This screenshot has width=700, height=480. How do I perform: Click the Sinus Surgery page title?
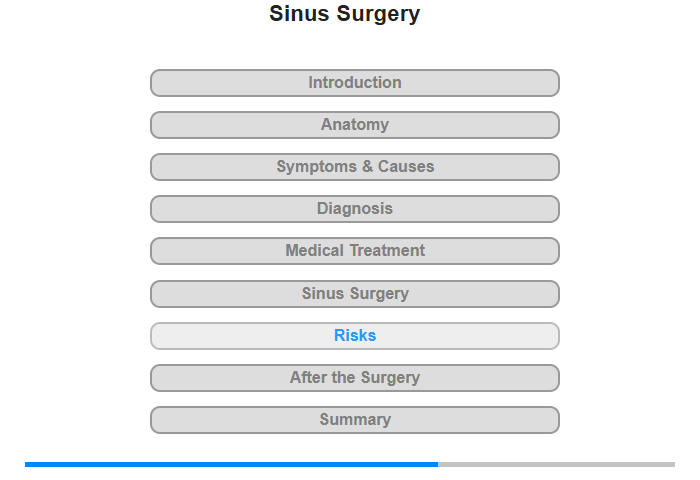(x=345, y=14)
